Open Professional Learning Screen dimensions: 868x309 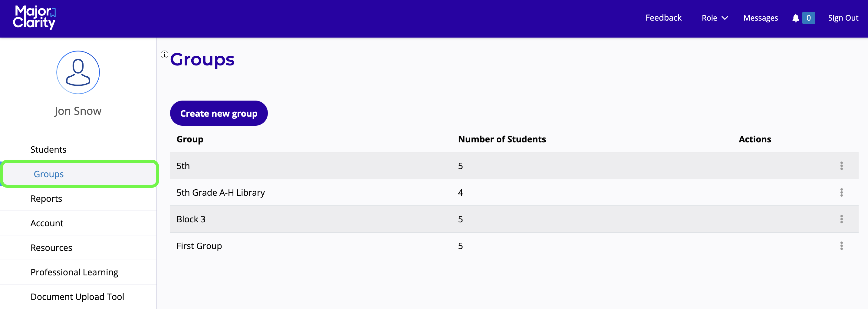tap(74, 272)
